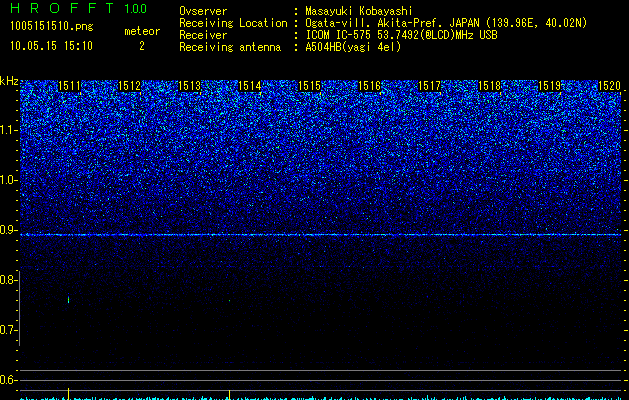Click the 0.9 frequency axis label
629x400 pixels.
8,230
